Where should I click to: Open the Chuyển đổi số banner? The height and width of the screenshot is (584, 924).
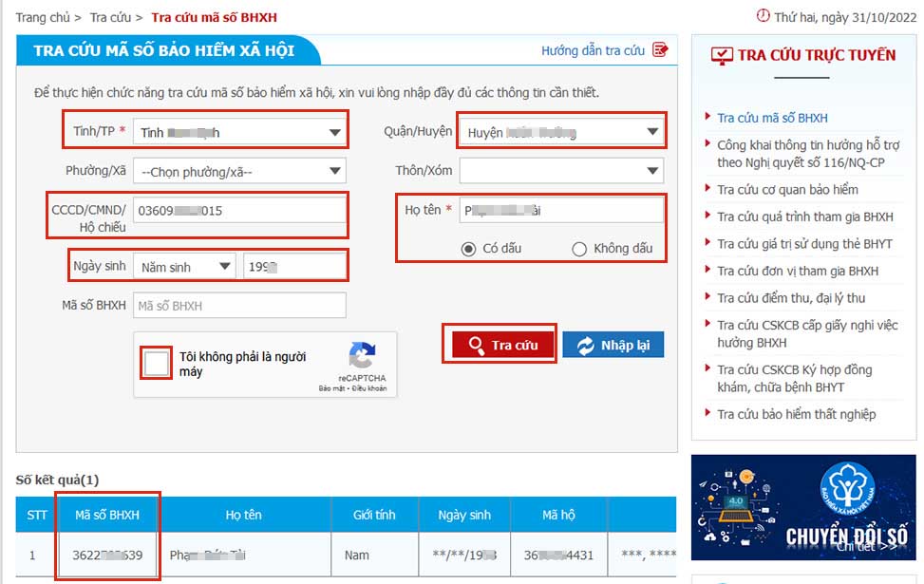click(x=803, y=507)
